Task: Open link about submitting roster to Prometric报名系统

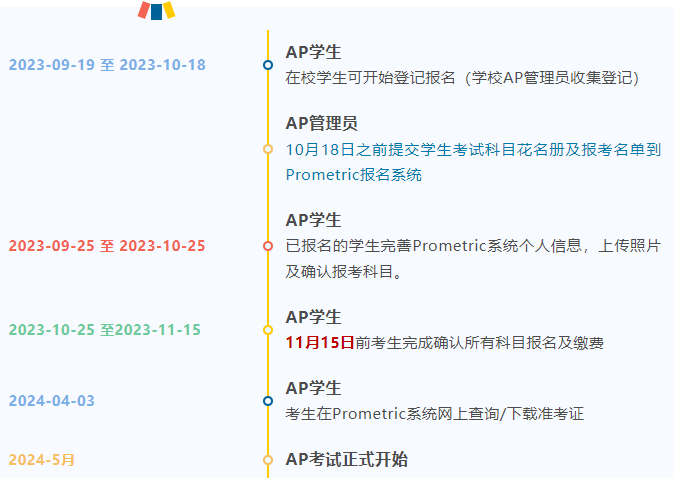Action: coord(473,162)
